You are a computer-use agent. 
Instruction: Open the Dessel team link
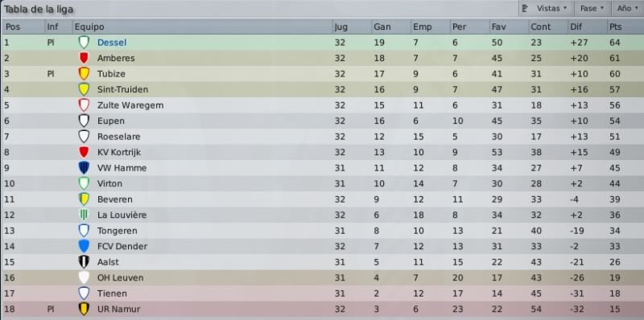(112, 43)
